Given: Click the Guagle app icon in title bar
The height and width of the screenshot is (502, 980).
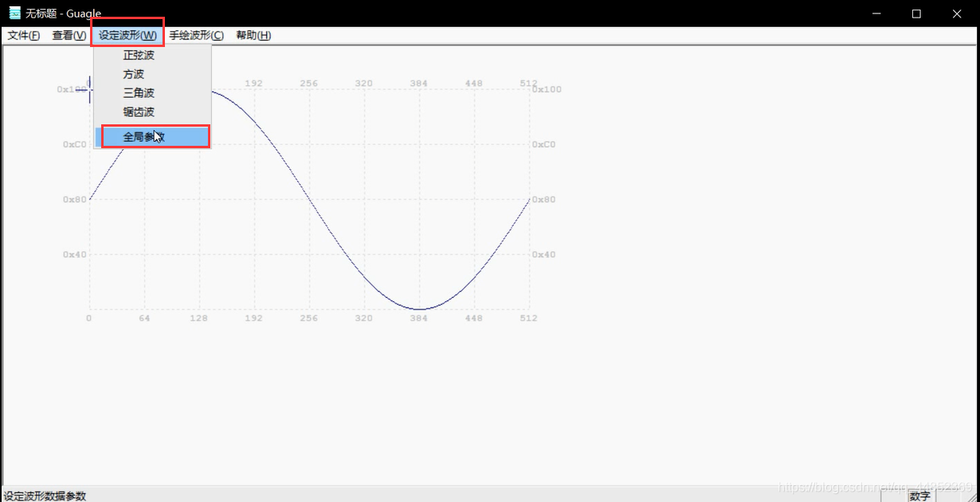Looking at the screenshot, I should tap(14, 13).
